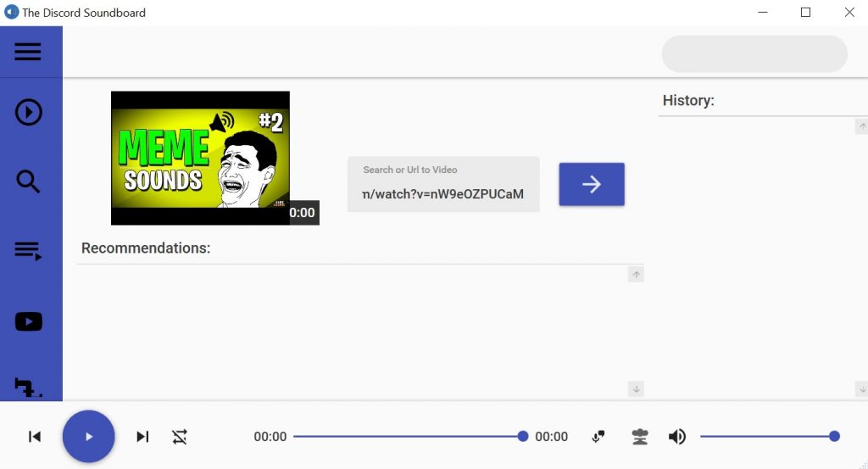The height and width of the screenshot is (469, 868).
Task: Click the pipe icon at sidebar bottom
Action: [28, 388]
